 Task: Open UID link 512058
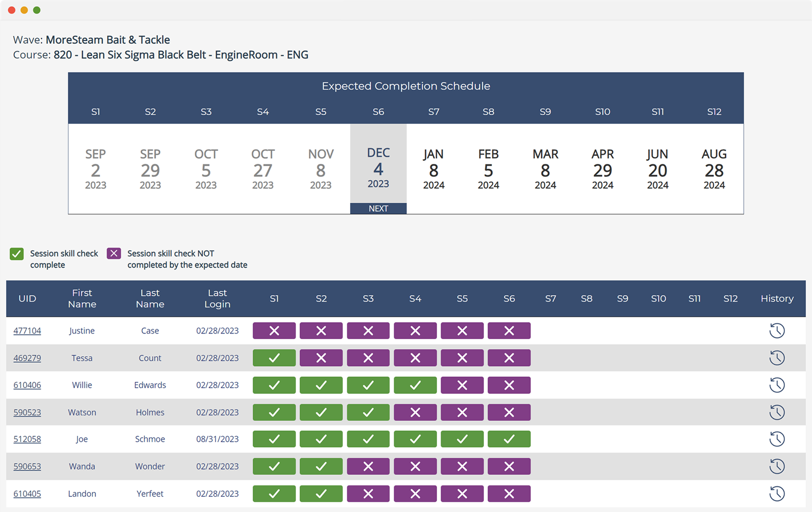coord(27,439)
